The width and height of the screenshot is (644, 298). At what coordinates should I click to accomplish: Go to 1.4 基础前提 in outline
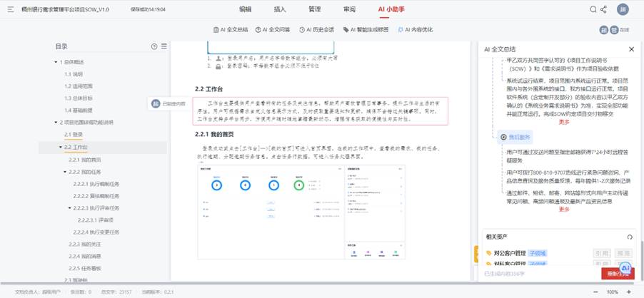point(79,111)
